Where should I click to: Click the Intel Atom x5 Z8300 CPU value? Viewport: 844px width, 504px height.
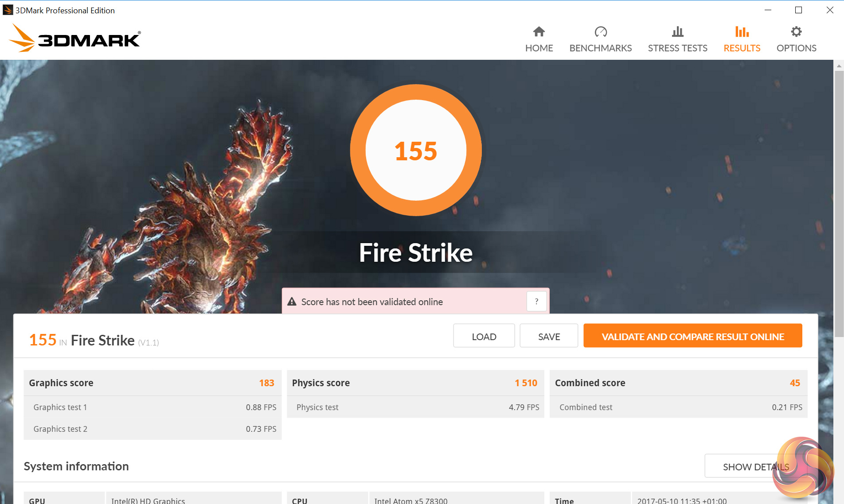click(411, 500)
